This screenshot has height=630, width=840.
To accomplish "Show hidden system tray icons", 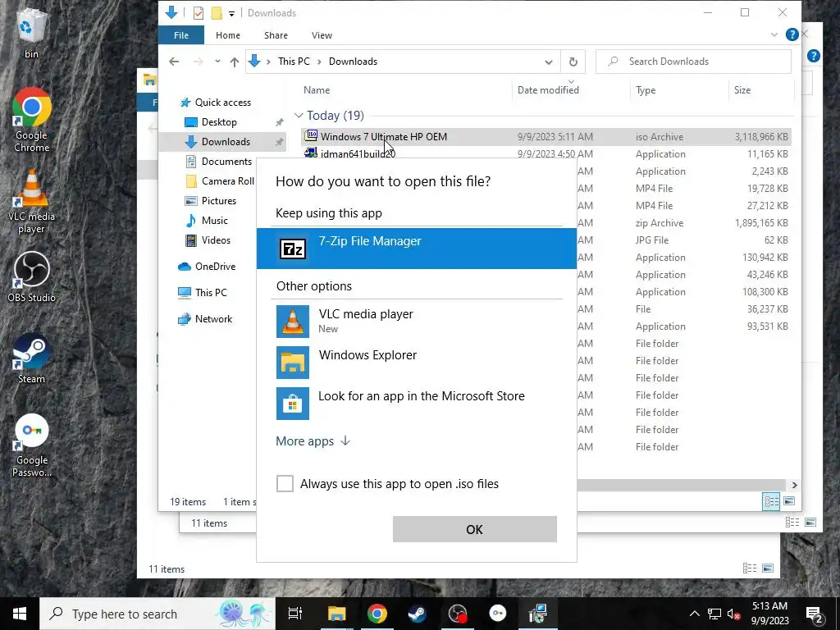I will [694, 614].
